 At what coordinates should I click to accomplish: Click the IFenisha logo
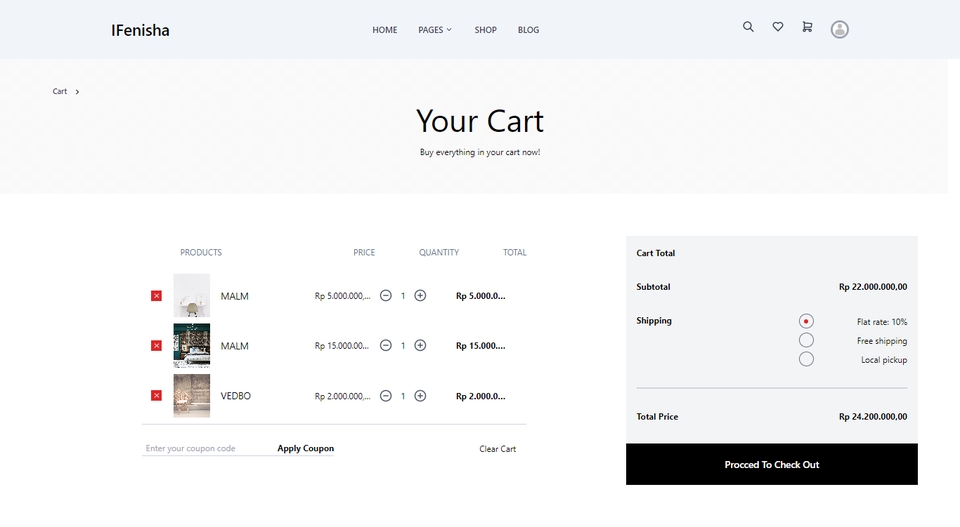coord(140,30)
